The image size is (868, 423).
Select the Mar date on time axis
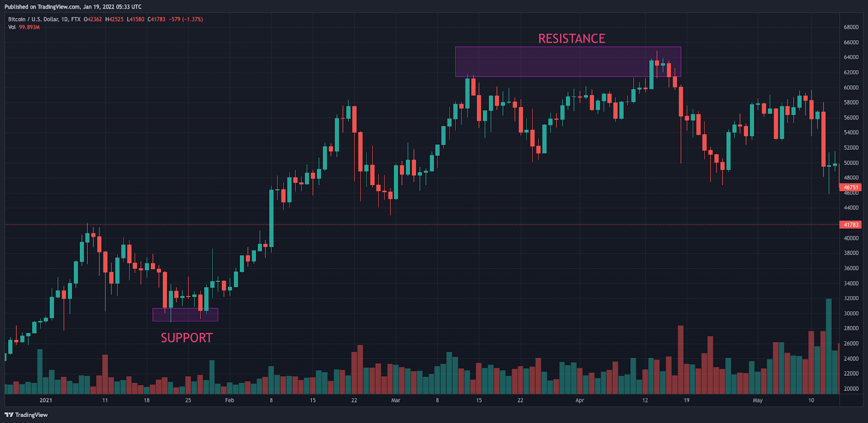click(x=395, y=400)
